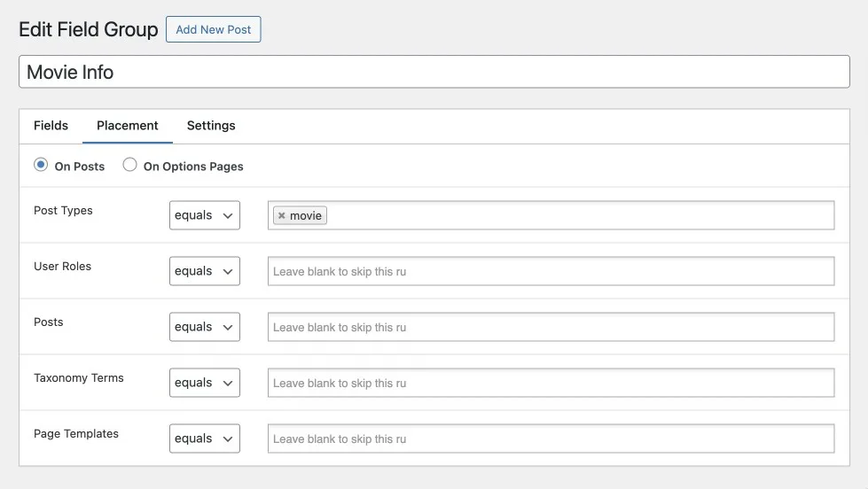Click the Add New Post button
The width and height of the screenshot is (868, 489).
click(213, 29)
